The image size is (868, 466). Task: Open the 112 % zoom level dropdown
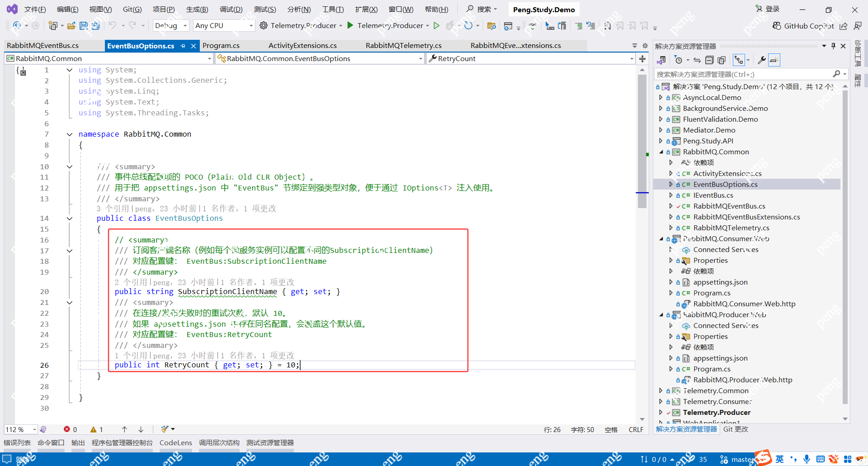click(21, 429)
